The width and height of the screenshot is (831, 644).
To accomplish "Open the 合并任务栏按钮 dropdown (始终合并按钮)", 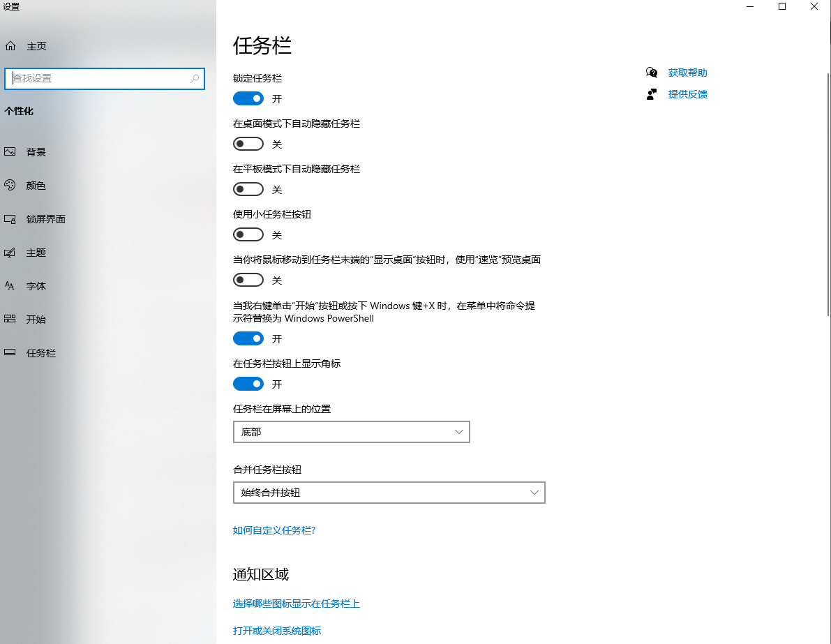I will (389, 493).
